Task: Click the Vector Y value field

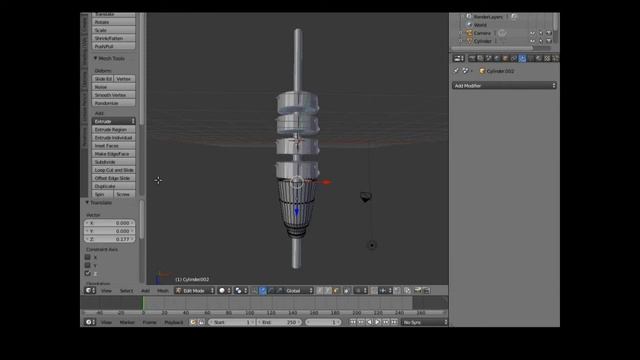Action: (x=109, y=231)
